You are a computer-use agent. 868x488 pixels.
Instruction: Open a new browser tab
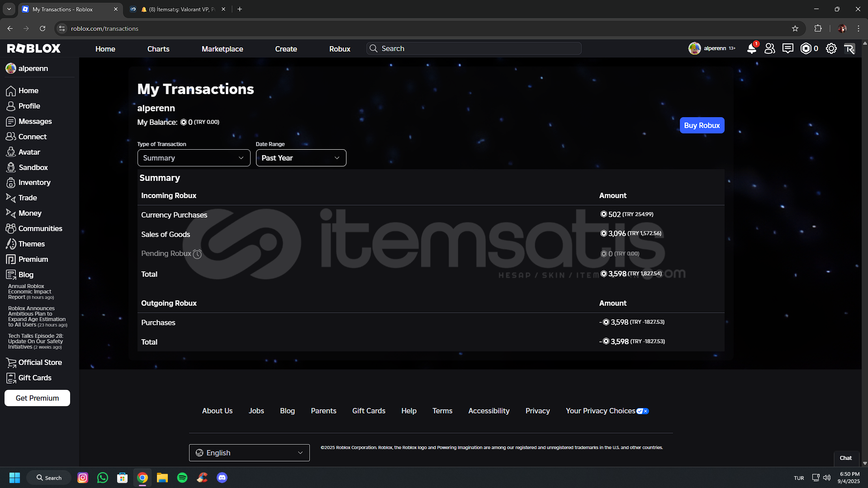point(240,9)
